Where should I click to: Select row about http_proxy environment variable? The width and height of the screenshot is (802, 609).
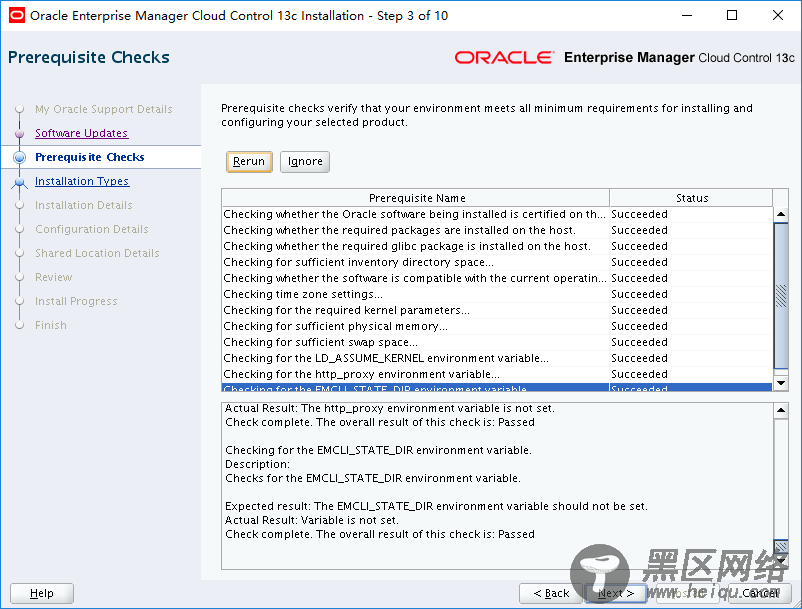point(497,374)
